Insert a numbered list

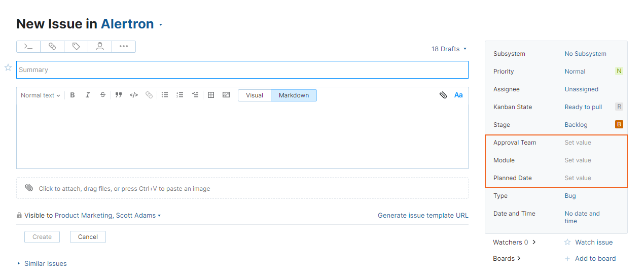point(180,95)
